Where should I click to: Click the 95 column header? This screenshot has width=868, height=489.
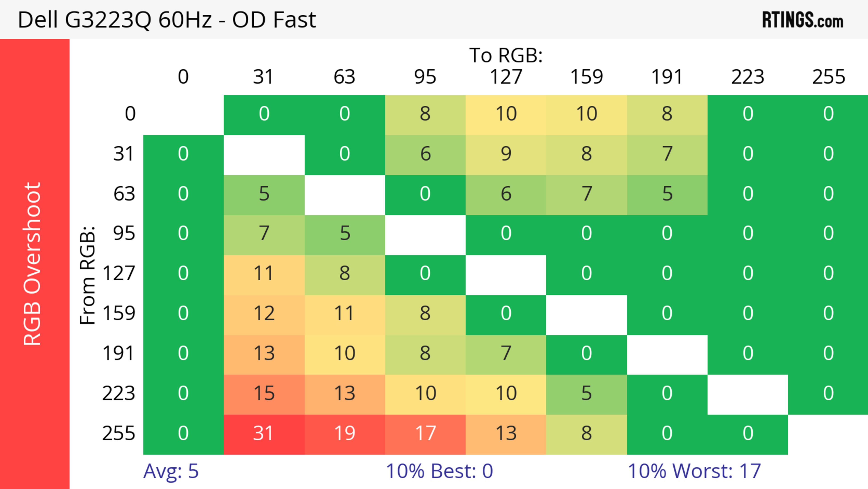coord(425,77)
